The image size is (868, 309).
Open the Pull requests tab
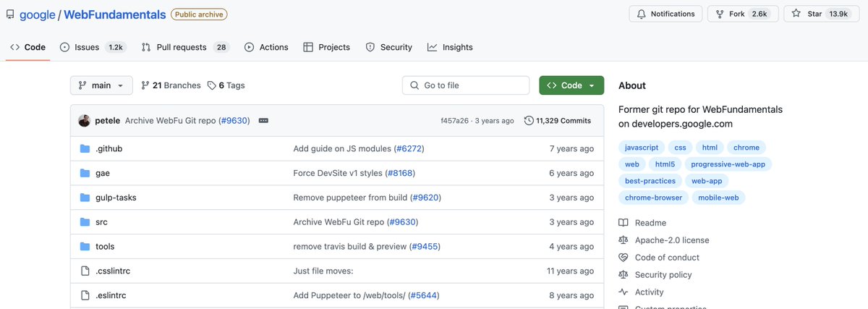point(185,47)
